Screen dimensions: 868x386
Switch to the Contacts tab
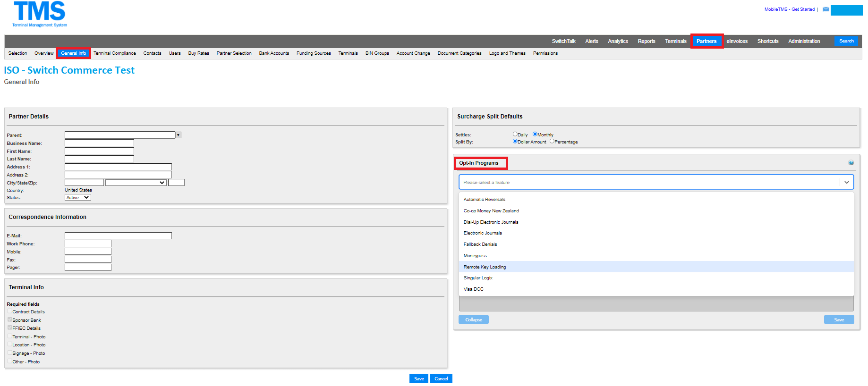152,53
